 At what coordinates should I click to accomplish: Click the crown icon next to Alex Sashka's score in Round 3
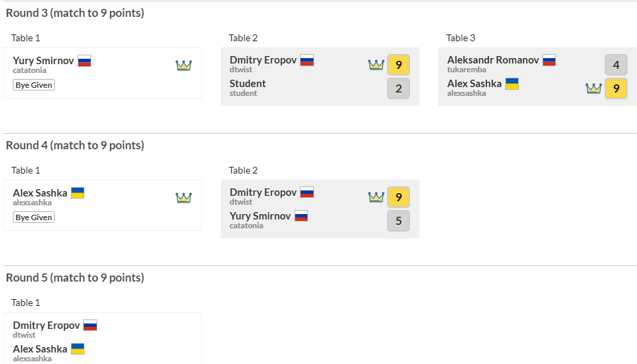tap(594, 88)
